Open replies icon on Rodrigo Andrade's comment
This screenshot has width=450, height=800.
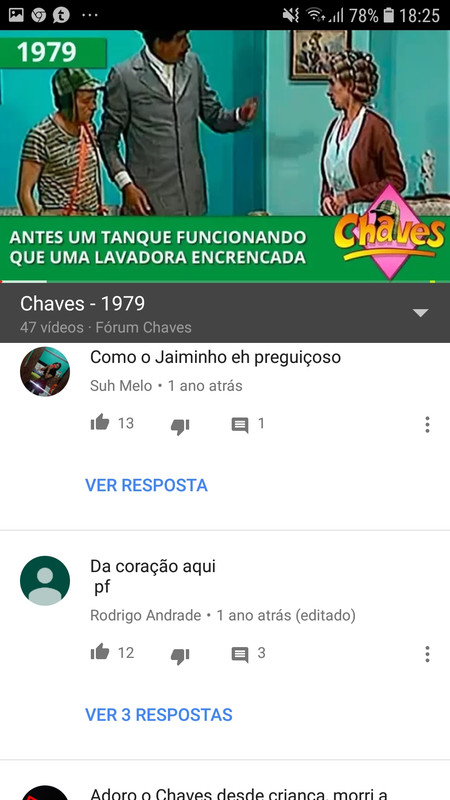click(x=240, y=655)
